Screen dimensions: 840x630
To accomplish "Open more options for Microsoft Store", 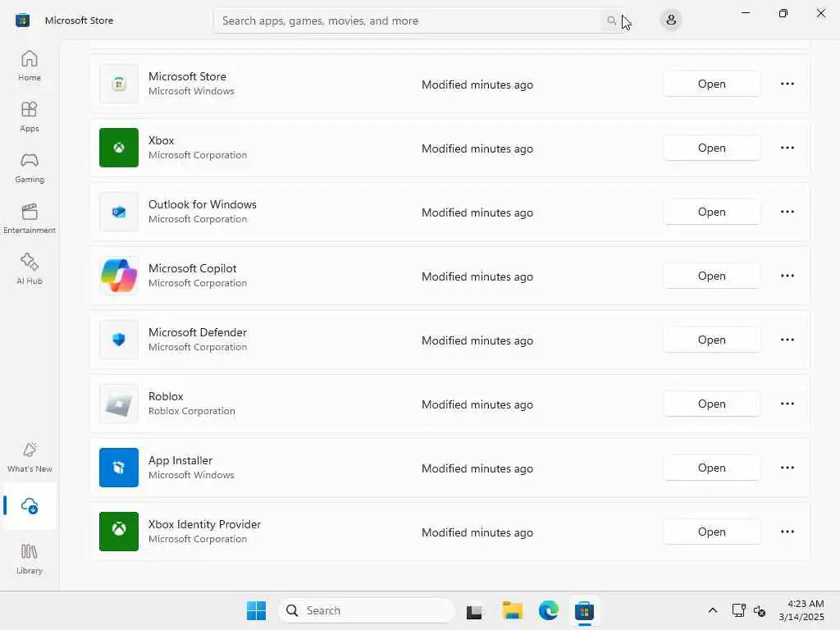I will pos(787,84).
